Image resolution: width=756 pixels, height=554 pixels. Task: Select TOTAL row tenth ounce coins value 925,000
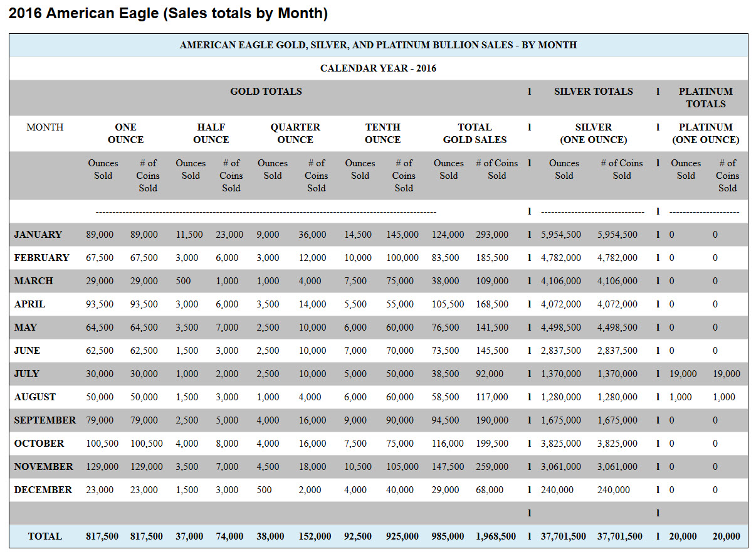[402, 536]
